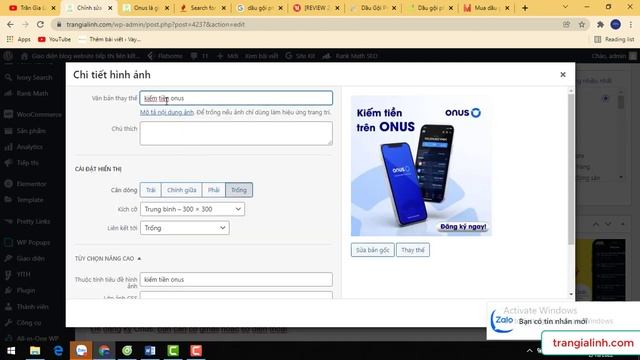Open the Chrome profile avatar
The height and width of the screenshot is (360, 640).
[616, 24]
